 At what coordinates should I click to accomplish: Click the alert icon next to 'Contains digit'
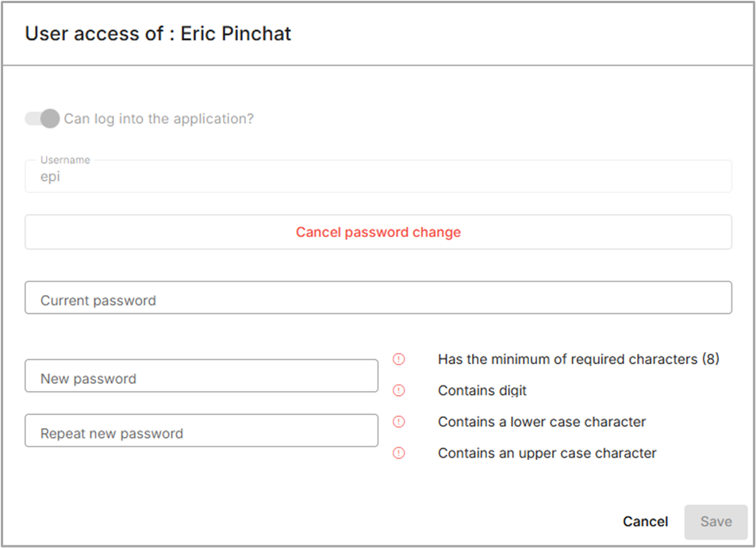pos(399,390)
